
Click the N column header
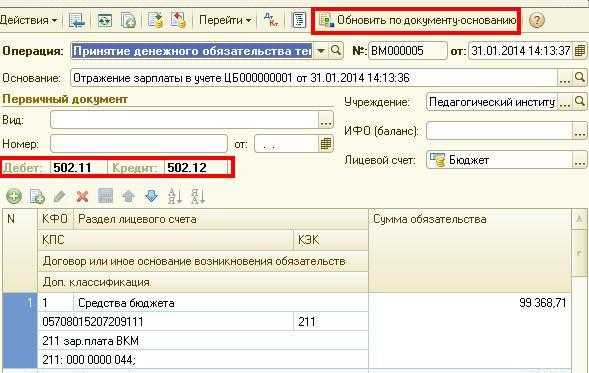tap(20, 251)
